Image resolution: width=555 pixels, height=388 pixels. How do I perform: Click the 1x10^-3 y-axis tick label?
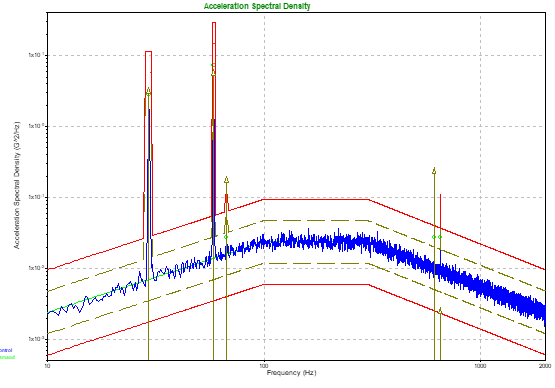[x=36, y=339]
